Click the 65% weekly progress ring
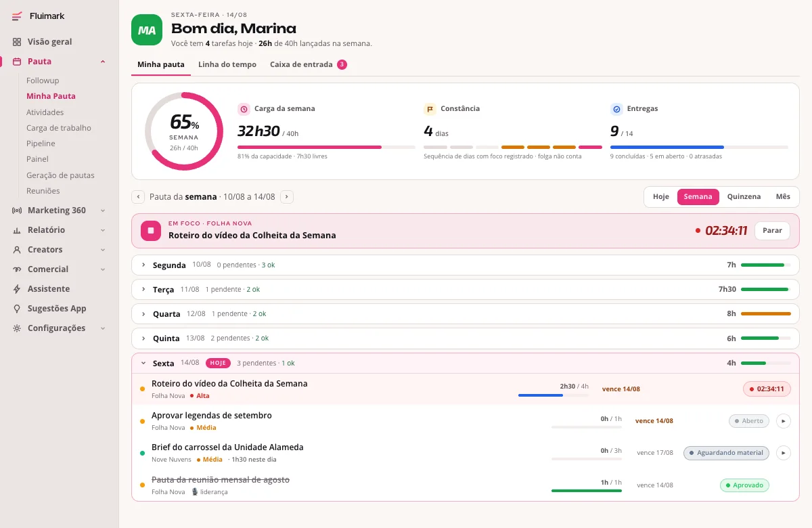This screenshot has width=812, height=528. 184,131
